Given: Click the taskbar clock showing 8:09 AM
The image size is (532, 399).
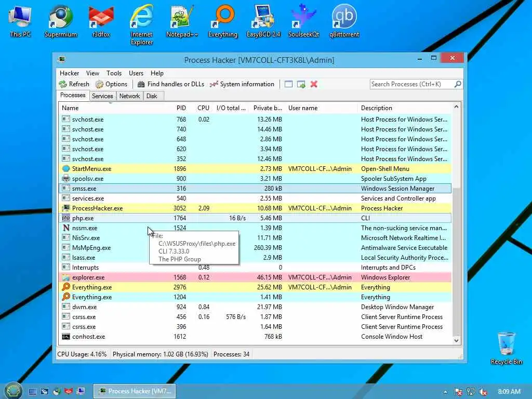Looking at the screenshot, I should [509, 392].
